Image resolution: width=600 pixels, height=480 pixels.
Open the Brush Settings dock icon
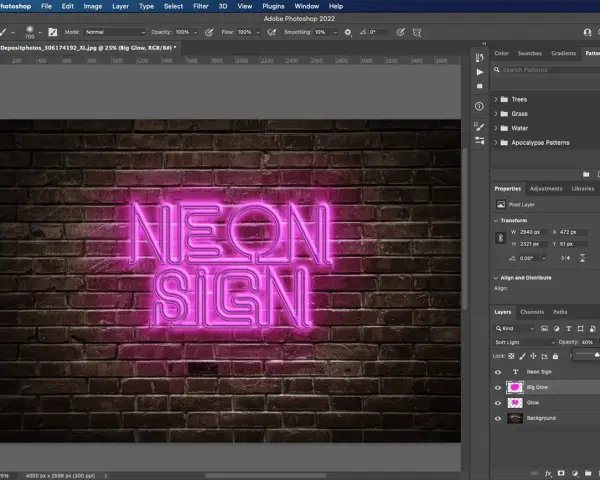(x=479, y=126)
